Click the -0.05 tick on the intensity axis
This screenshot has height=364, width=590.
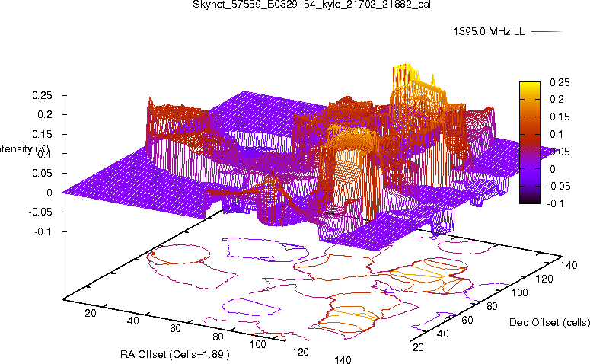(x=40, y=212)
